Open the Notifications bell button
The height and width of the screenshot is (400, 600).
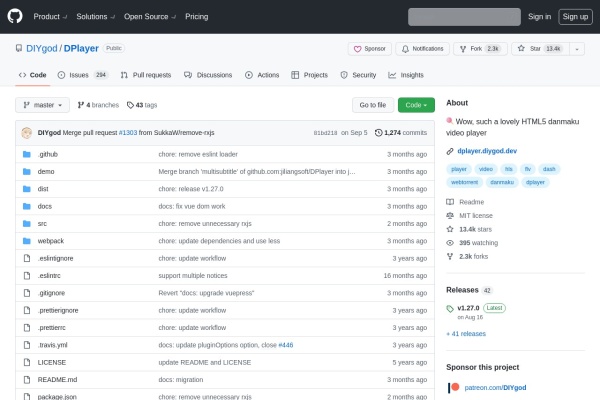tap(421, 48)
